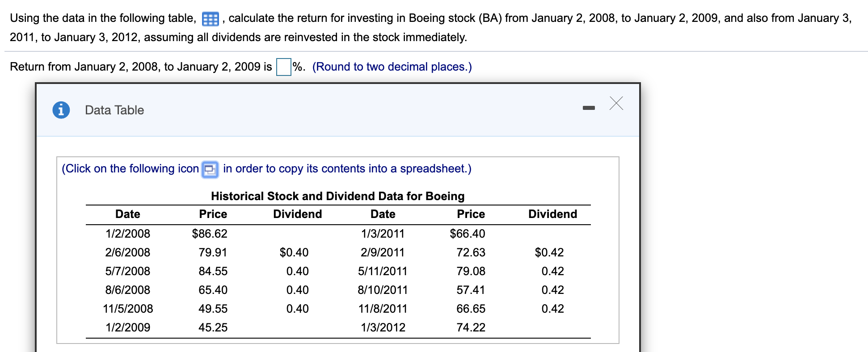868x352 pixels.
Task: Select price cell $86.62
Action: (x=210, y=234)
